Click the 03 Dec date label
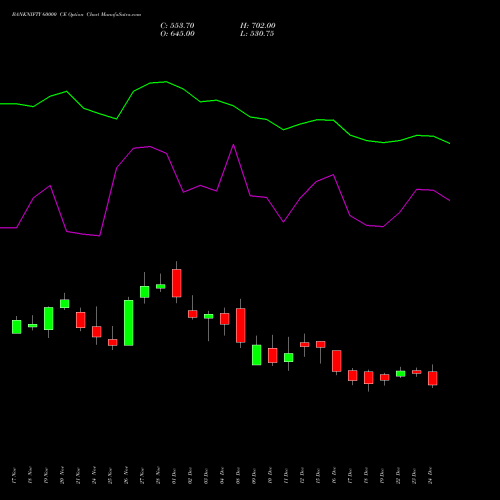This screenshot has width=500, height=500. click(x=206, y=476)
